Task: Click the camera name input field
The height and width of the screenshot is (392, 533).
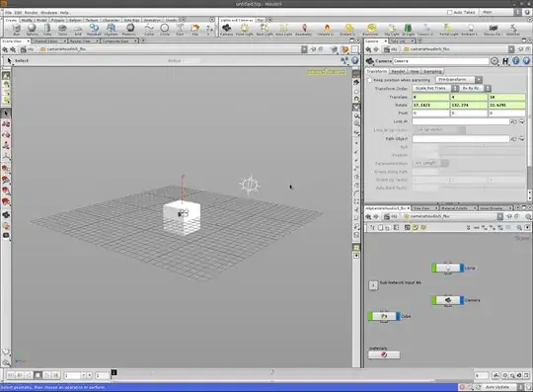Action: click(440, 61)
